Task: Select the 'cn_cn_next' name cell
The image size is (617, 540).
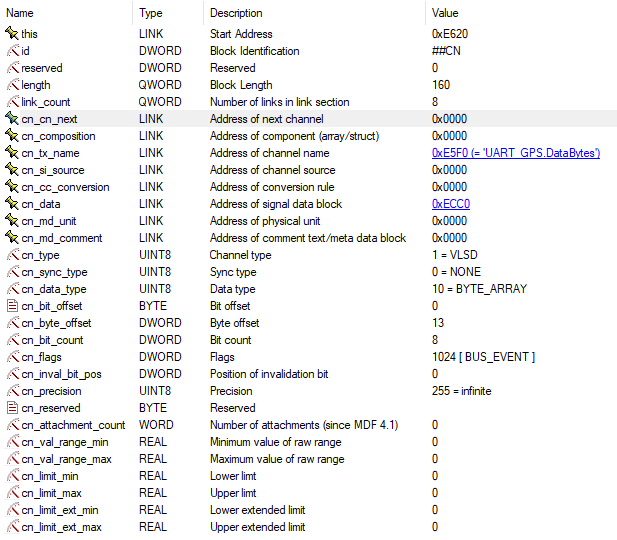Action: pyautogui.click(x=49, y=119)
